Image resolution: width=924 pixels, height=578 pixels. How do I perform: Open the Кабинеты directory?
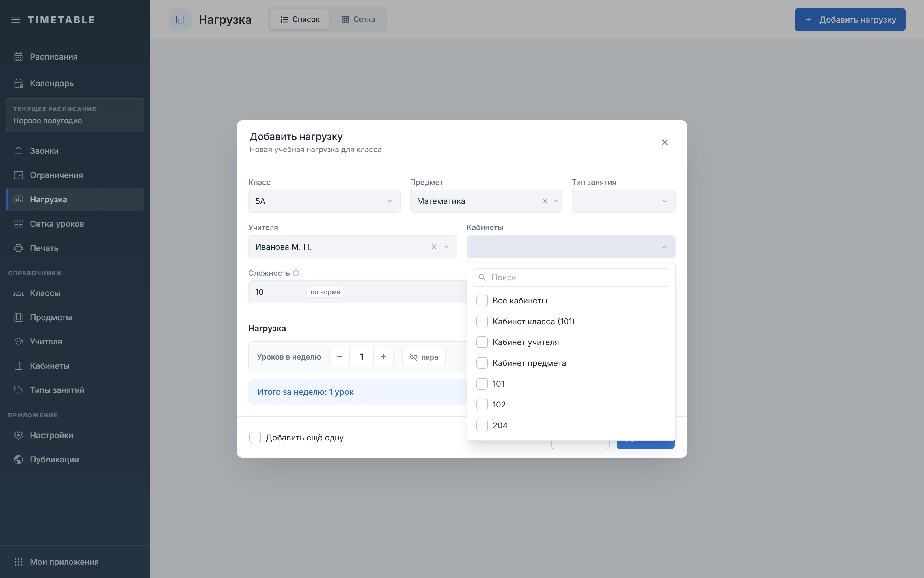75,366
